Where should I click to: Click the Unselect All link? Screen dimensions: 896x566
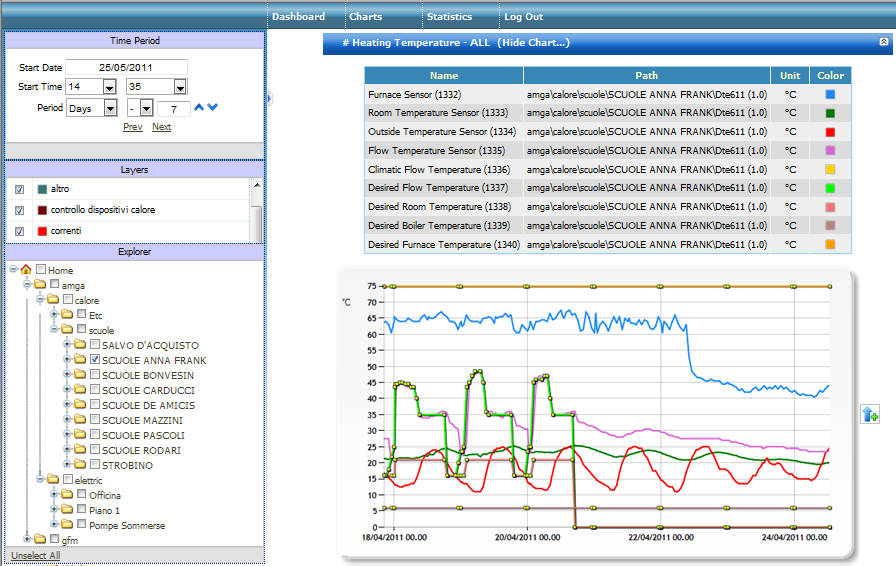pyautogui.click(x=35, y=556)
